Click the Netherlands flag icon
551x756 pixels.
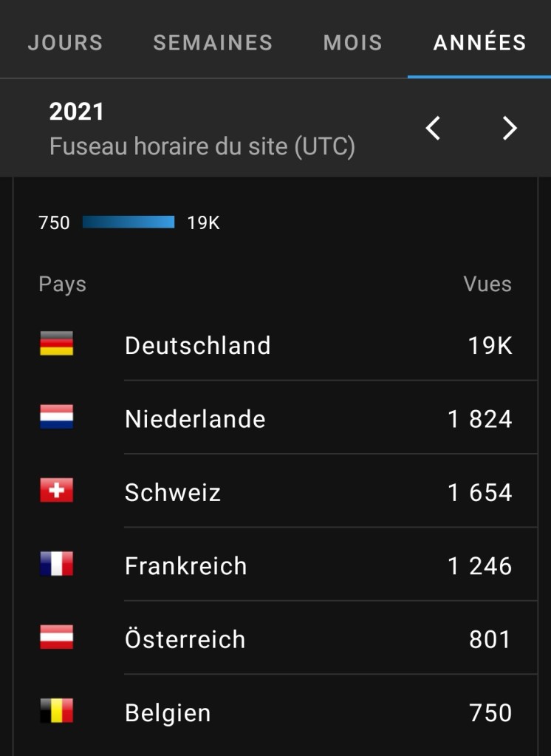tap(57, 418)
